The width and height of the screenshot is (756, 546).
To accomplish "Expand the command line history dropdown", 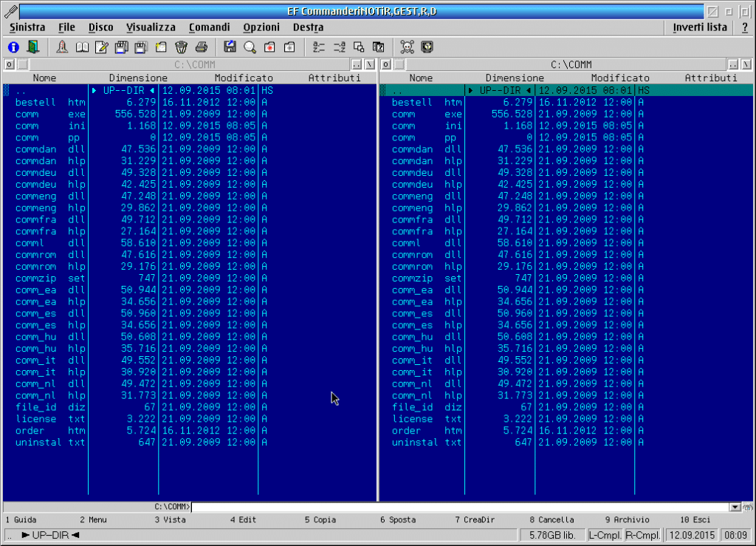I will [x=735, y=507].
